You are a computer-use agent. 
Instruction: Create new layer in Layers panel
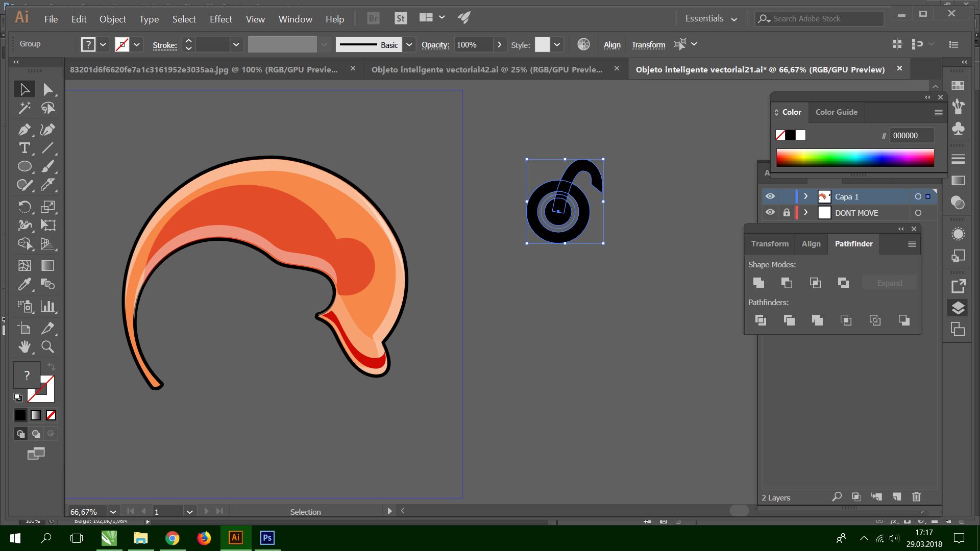coord(897,496)
